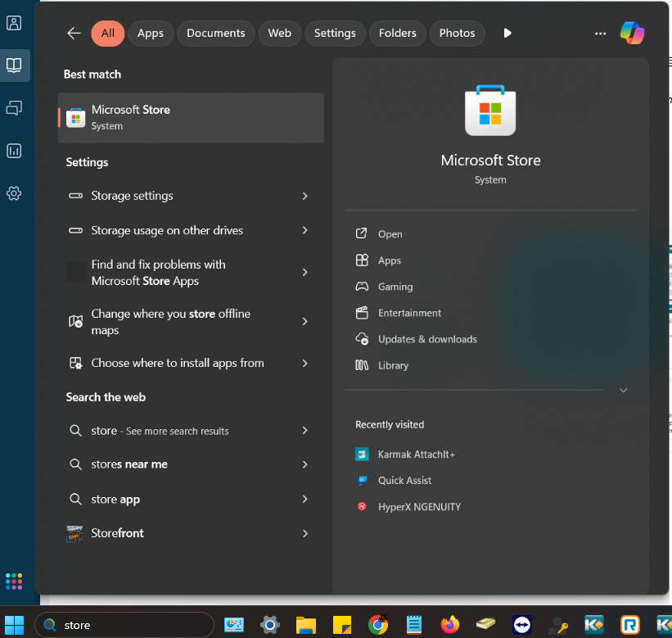Open the Store's Apps section
Image resolution: width=672 pixels, height=638 pixels.
[389, 260]
